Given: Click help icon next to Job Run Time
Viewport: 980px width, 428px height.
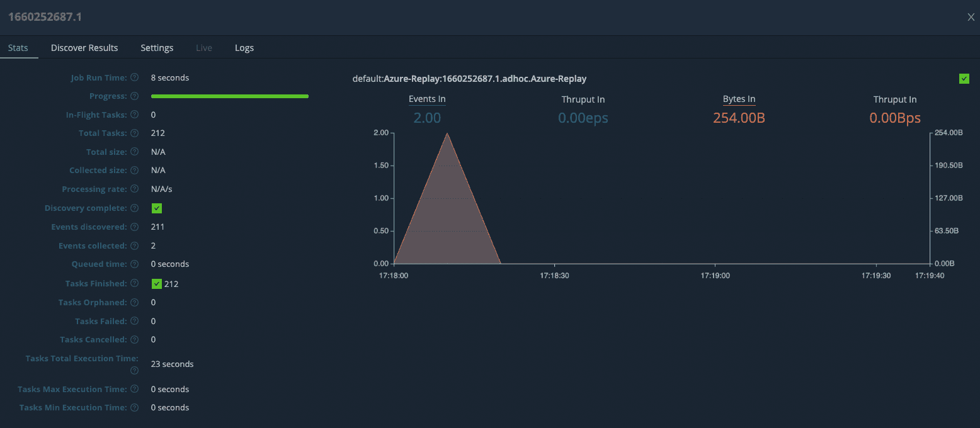Looking at the screenshot, I should [134, 78].
